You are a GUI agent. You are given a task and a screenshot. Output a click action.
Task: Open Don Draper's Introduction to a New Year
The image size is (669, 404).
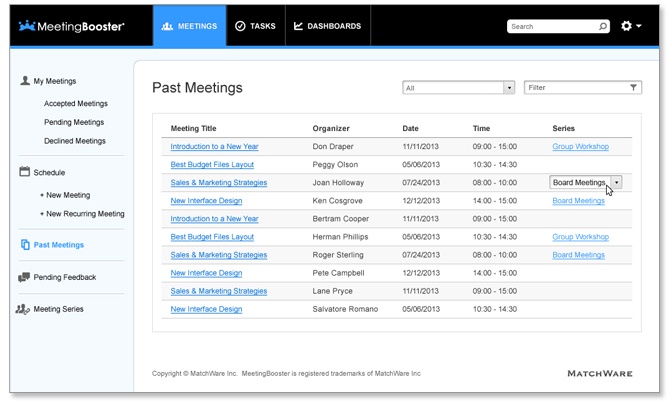(215, 147)
